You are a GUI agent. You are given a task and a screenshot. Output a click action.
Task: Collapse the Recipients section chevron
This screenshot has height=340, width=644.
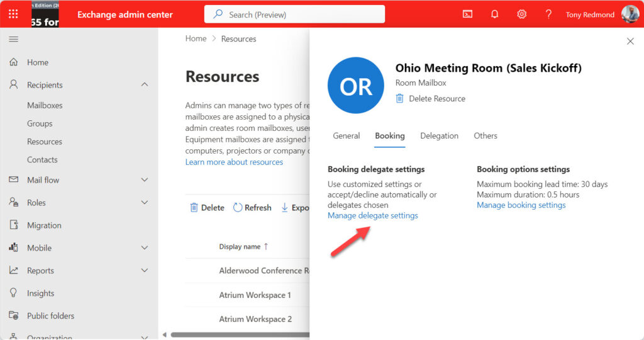tap(145, 84)
